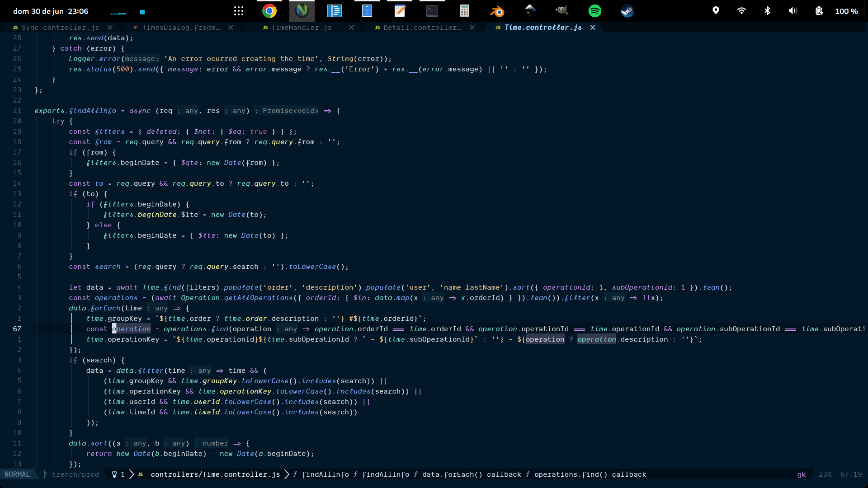Viewport: 868px width, 488px height.
Task: Click 'const filters' declaration line
Action: 183,131
